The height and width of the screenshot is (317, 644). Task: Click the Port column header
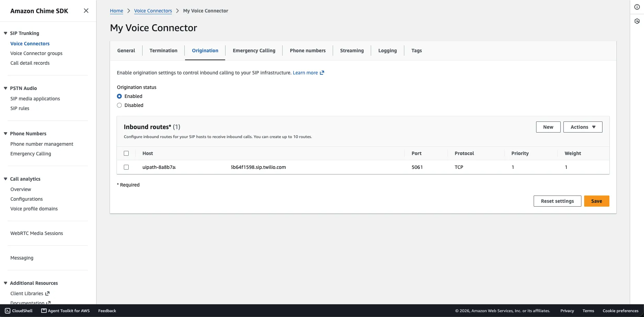(416, 153)
